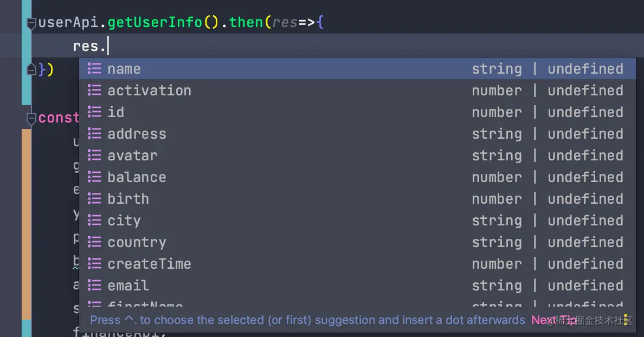Click the property icon beside balance
This screenshot has height=337, width=644.
(x=94, y=177)
